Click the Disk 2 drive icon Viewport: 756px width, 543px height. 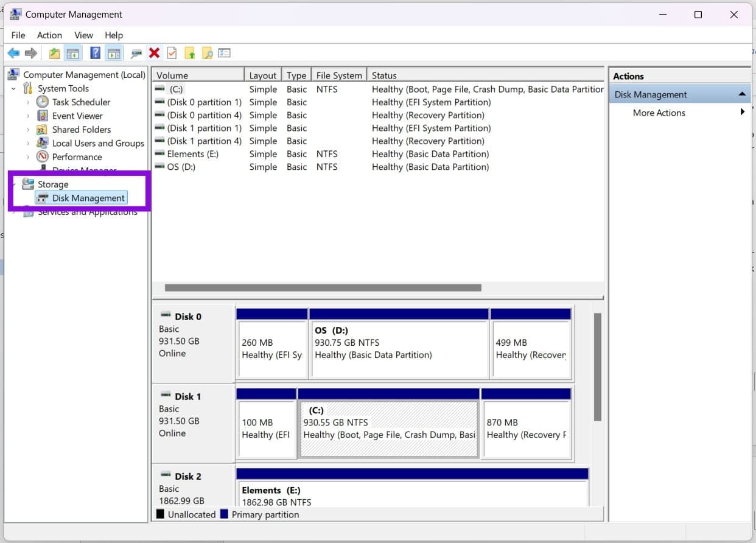[166, 474]
